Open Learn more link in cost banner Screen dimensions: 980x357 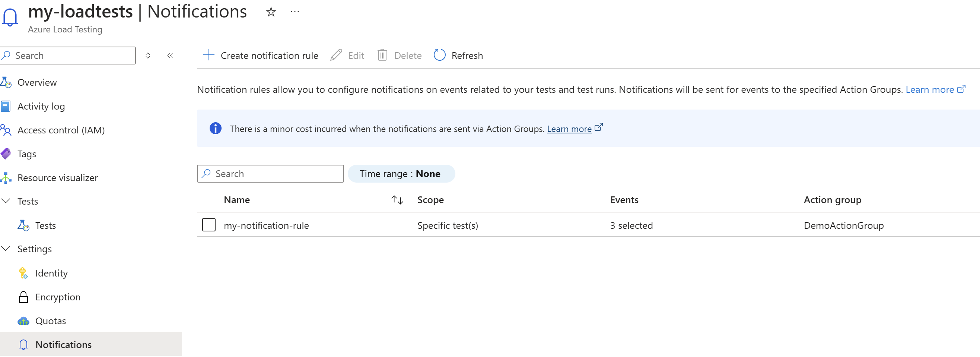(x=569, y=129)
